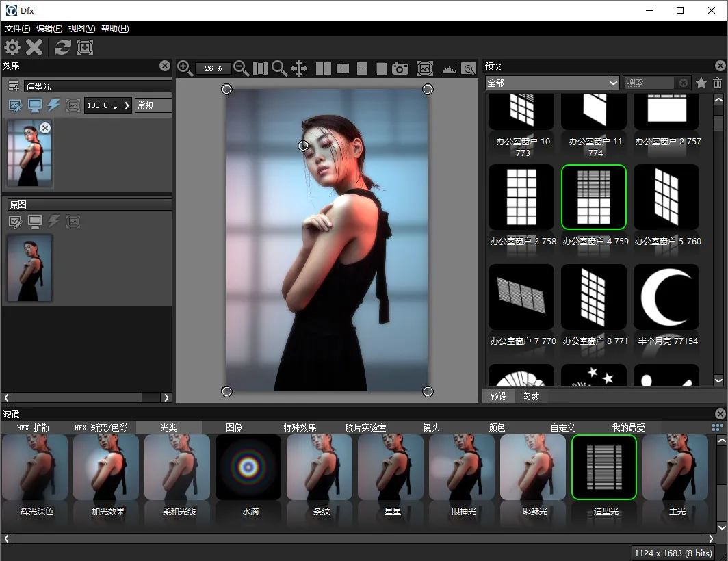Click the refresh/reset arrows icon
Screen dimensions: 728x561
[63, 47]
